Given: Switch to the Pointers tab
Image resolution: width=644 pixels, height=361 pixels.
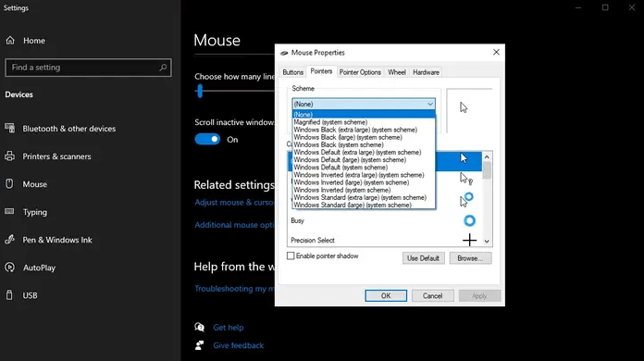Looking at the screenshot, I should [x=321, y=71].
